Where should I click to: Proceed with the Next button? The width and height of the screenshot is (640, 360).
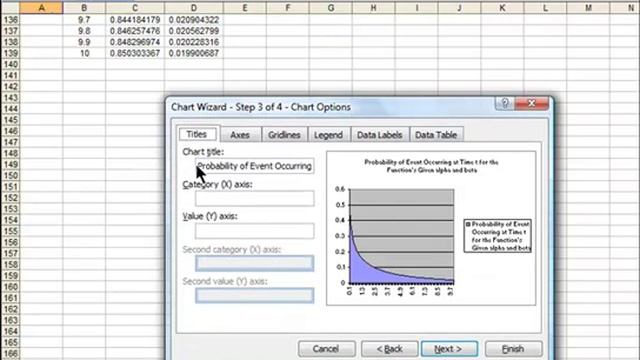pos(449,349)
